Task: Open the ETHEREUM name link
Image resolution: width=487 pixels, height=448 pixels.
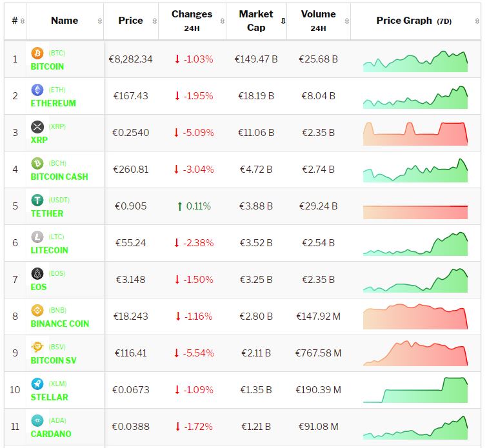Action: tap(53, 103)
